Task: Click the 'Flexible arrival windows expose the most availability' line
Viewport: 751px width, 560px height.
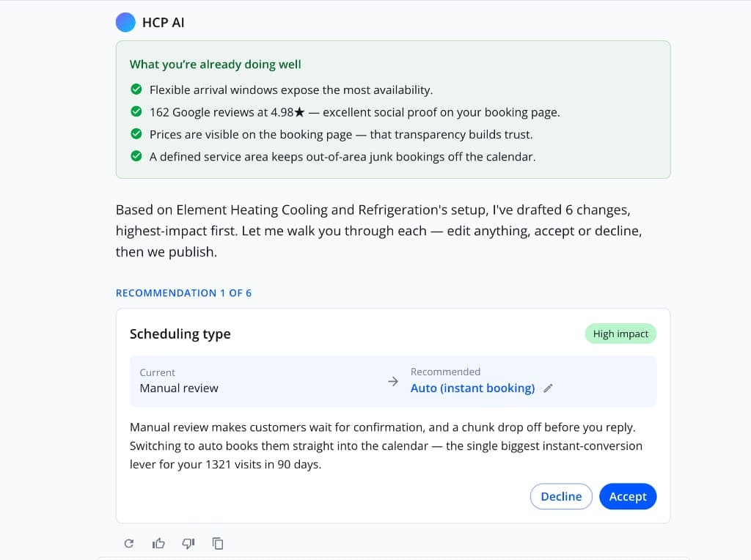Action: point(291,90)
